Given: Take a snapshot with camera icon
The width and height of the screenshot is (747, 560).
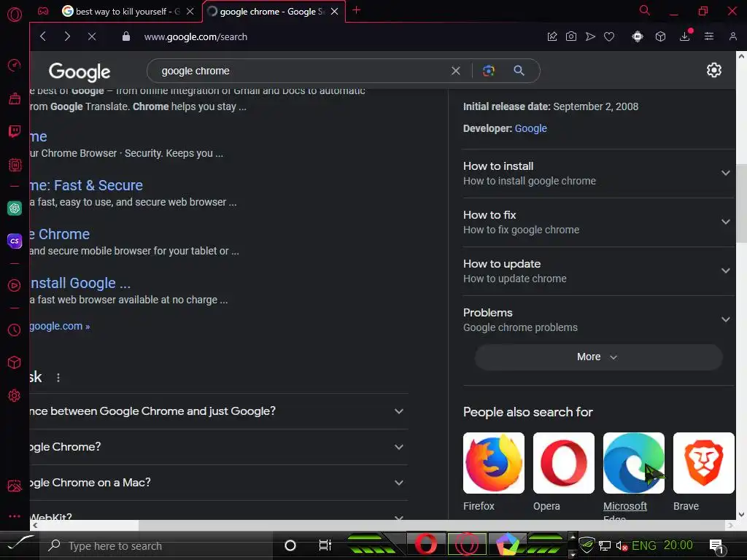Looking at the screenshot, I should (571, 36).
